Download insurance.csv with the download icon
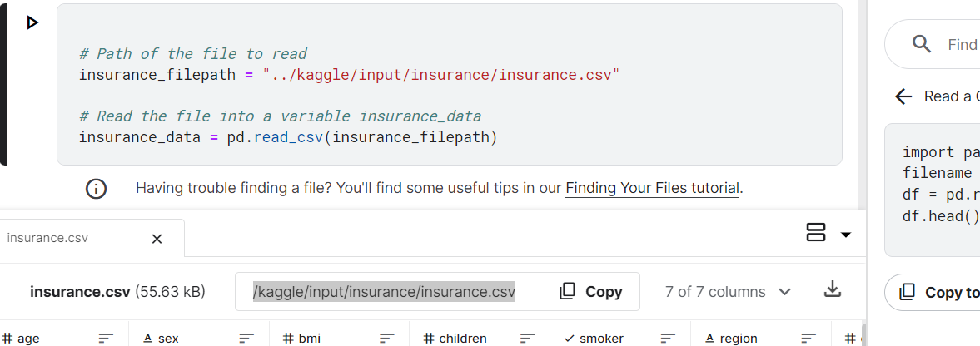 [832, 289]
